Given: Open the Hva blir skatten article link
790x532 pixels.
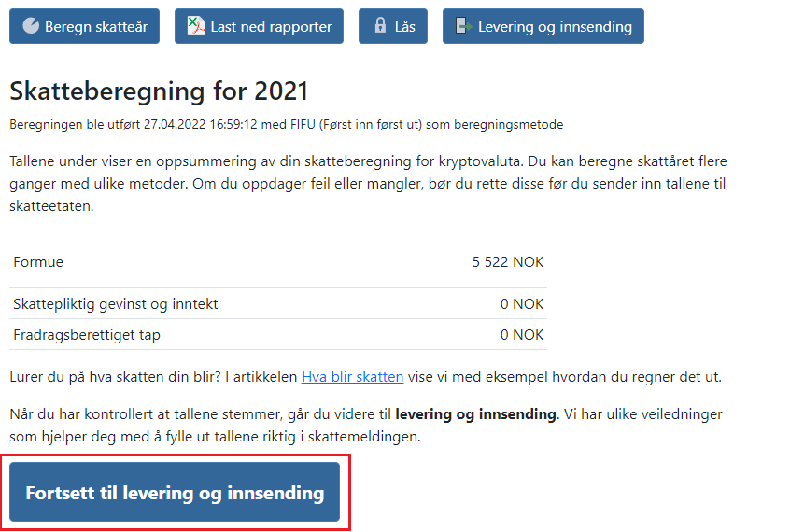Looking at the screenshot, I should [x=352, y=377].
